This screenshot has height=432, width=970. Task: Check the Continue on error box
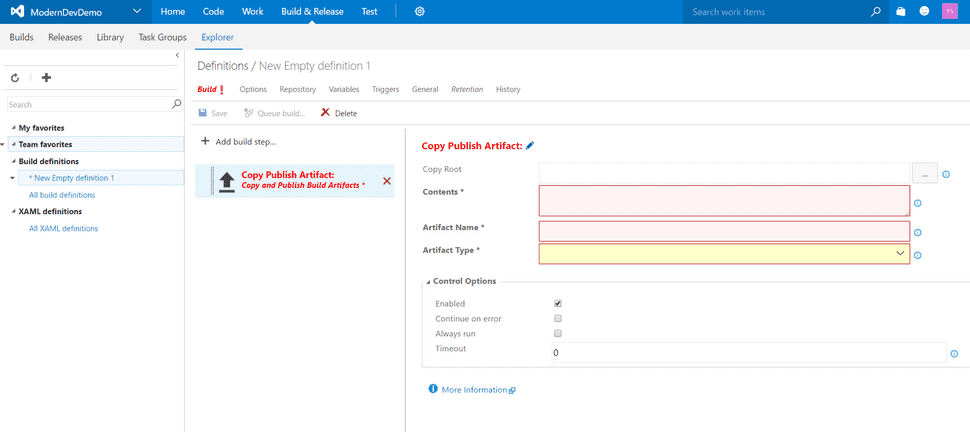[x=557, y=319]
